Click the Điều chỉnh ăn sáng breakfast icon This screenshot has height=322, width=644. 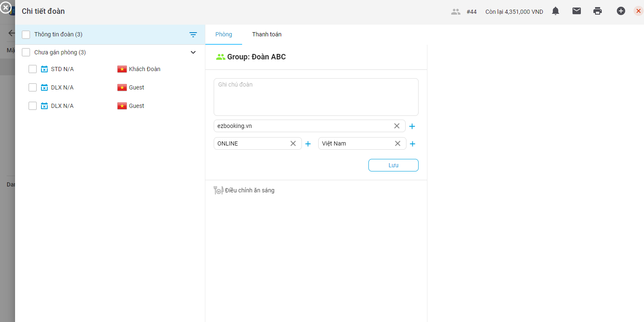218,190
